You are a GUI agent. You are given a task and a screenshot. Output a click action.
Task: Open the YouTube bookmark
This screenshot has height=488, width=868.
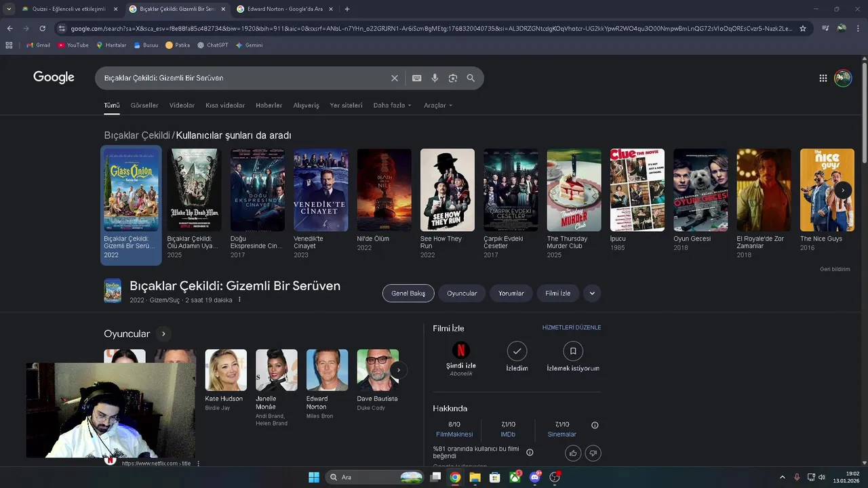(73, 45)
